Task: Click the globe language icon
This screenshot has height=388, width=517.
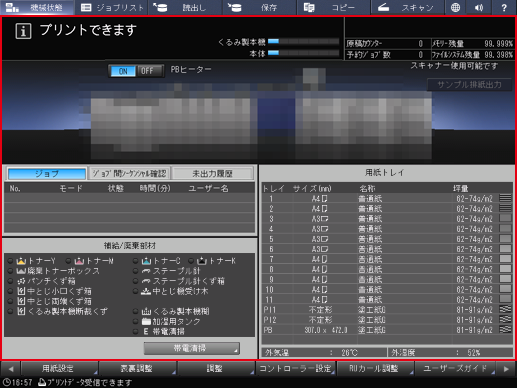Action: (x=455, y=7)
